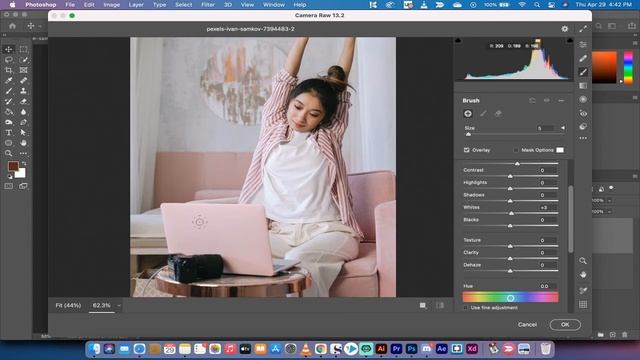Switch to erase brush mode
The image size is (640, 360).
tap(498, 114)
